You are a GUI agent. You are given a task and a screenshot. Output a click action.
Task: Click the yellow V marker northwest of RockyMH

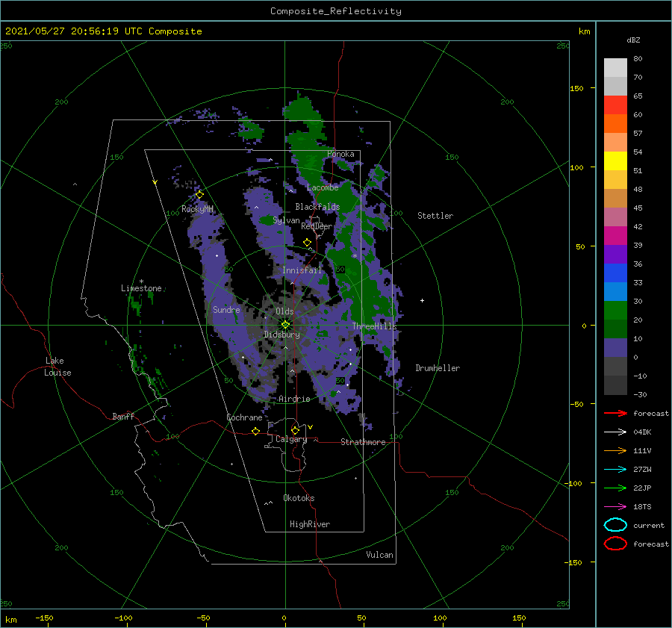[x=155, y=182]
